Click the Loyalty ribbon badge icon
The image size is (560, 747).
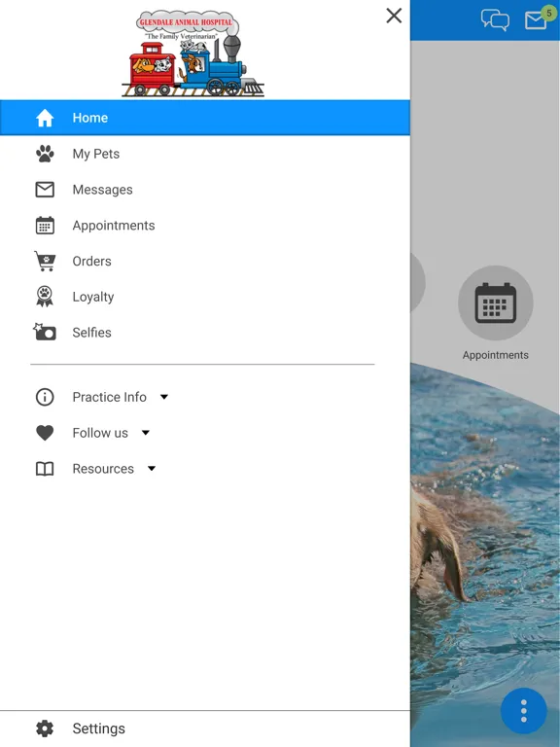(x=45, y=297)
